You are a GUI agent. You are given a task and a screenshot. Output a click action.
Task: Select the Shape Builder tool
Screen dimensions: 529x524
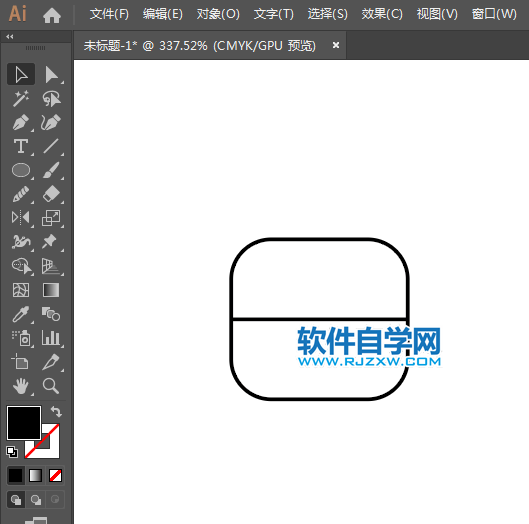(22, 266)
